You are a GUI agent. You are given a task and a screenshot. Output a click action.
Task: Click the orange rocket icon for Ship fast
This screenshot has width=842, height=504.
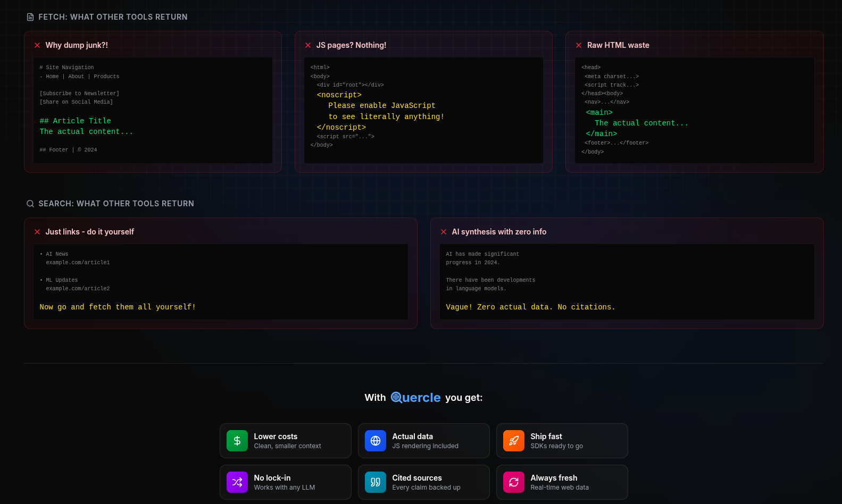514,441
